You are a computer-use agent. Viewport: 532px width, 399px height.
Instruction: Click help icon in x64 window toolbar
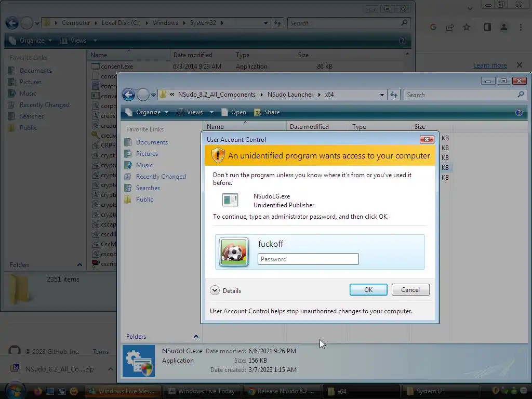[x=519, y=112]
